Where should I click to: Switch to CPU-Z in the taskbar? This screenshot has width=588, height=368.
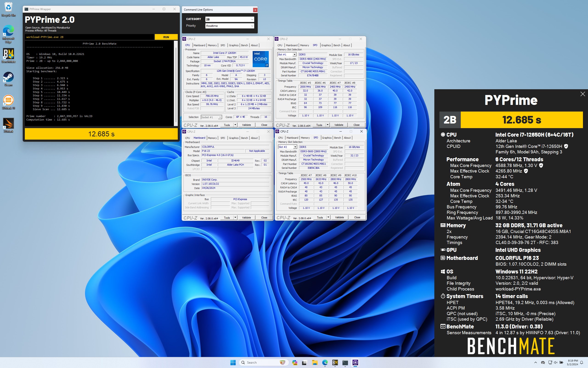point(355,362)
